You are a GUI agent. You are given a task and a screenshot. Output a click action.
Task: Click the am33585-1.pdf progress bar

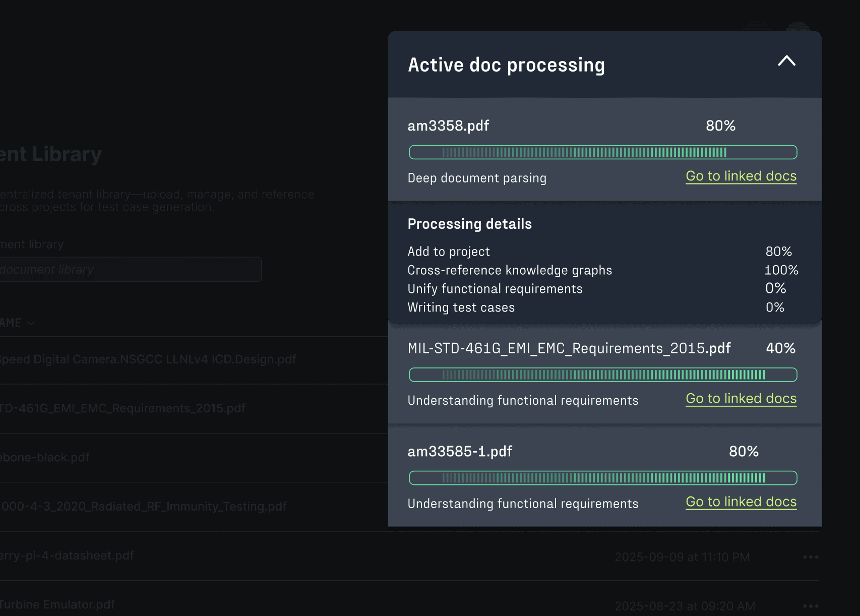tap(603, 478)
